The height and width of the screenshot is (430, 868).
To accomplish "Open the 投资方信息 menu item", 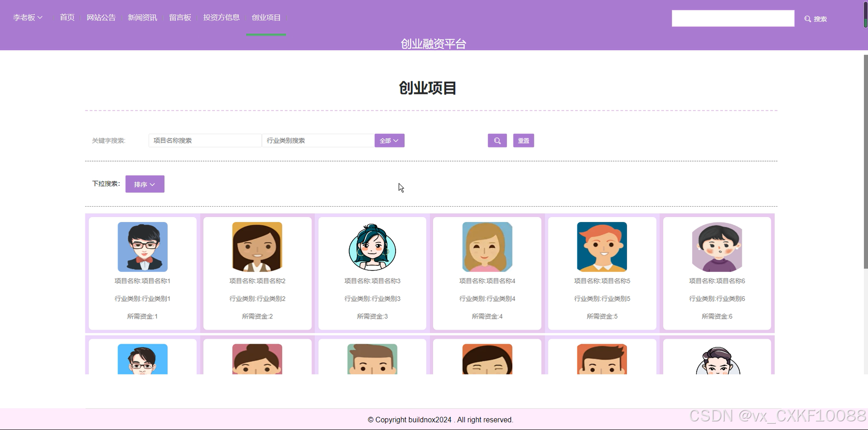I will point(221,18).
